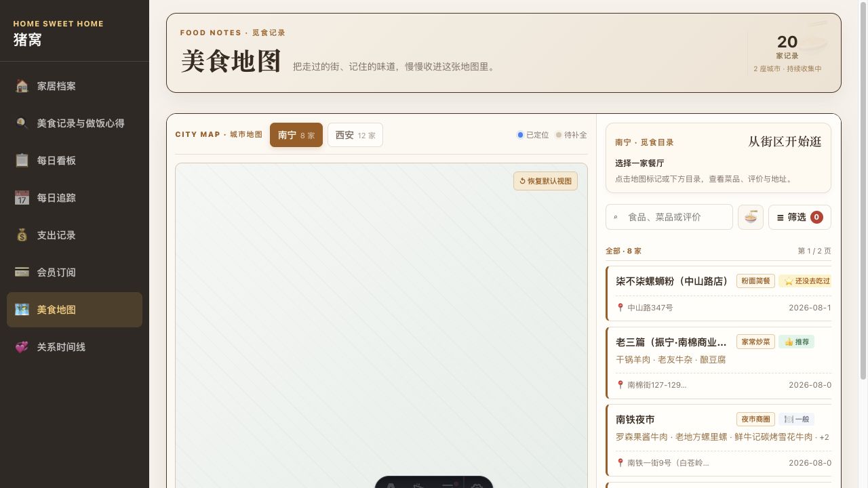The height and width of the screenshot is (488, 868).
Task: Click the pin icon next to 中山路347号
Action: tap(620, 308)
